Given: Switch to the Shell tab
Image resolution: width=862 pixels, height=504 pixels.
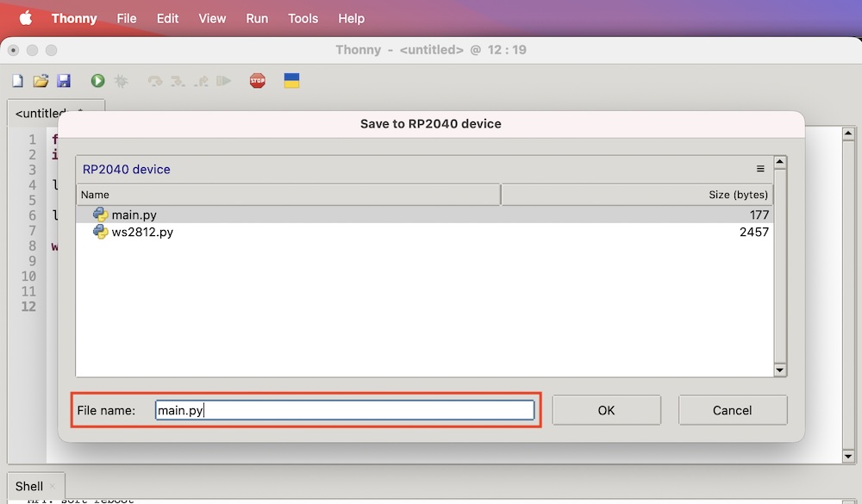Looking at the screenshot, I should (x=29, y=487).
